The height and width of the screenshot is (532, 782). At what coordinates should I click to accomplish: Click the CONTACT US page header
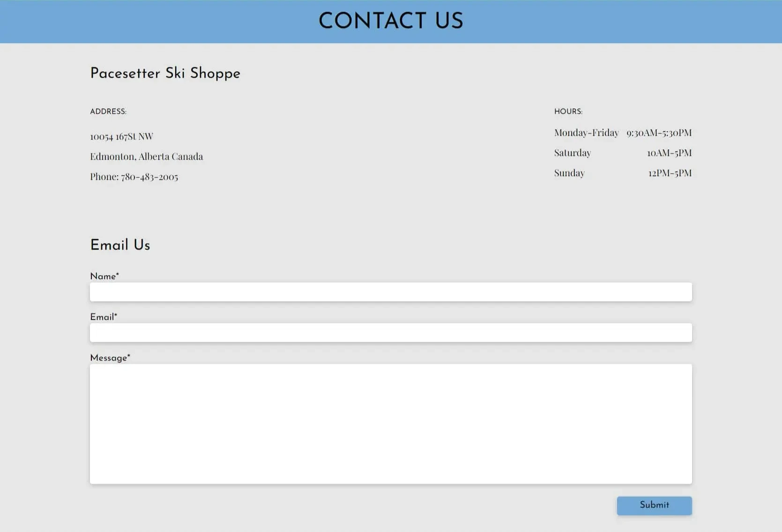(391, 21)
